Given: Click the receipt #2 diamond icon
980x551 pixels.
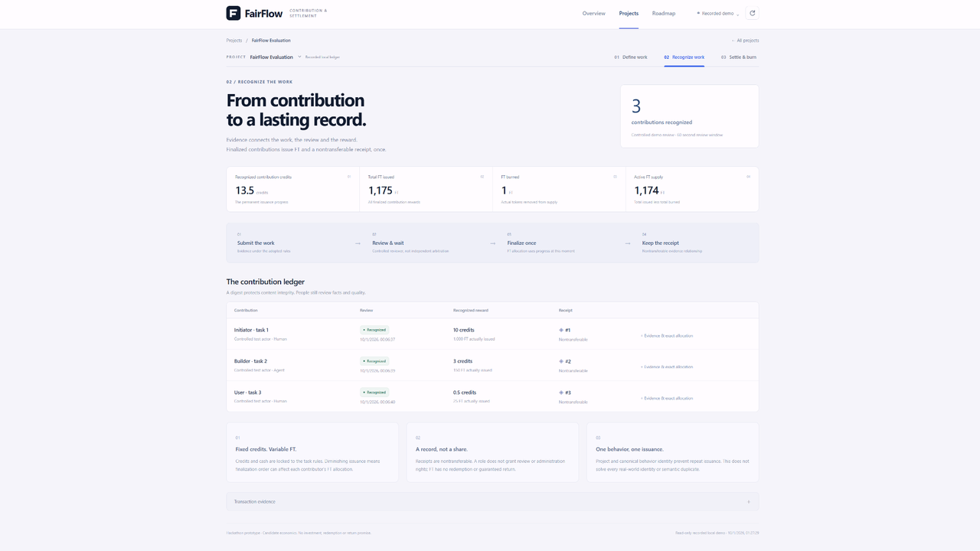Looking at the screenshot, I should point(561,361).
